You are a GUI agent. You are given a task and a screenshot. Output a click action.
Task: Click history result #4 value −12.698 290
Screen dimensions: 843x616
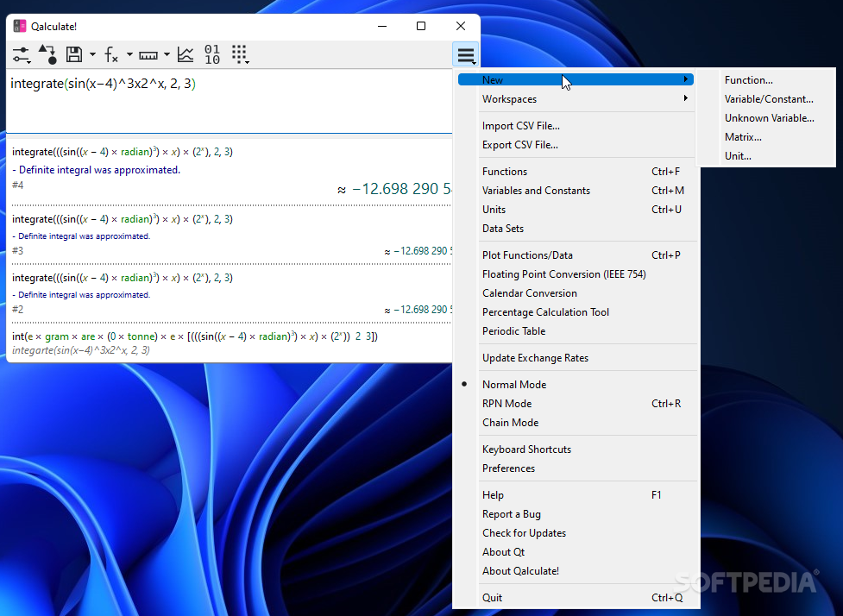[x=394, y=189]
